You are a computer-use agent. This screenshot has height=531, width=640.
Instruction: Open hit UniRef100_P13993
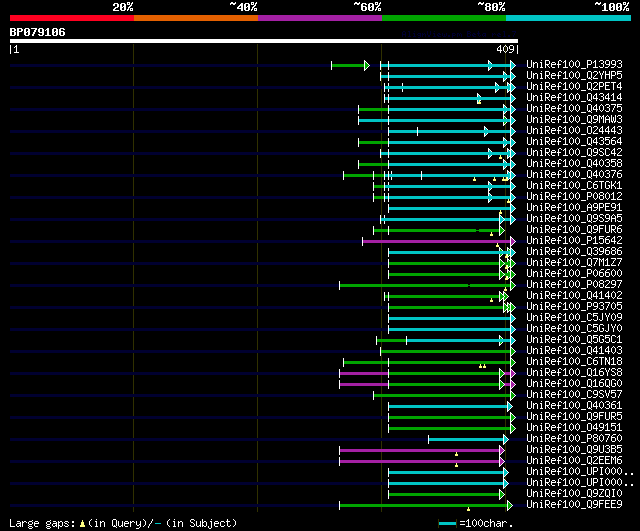(x=574, y=64)
